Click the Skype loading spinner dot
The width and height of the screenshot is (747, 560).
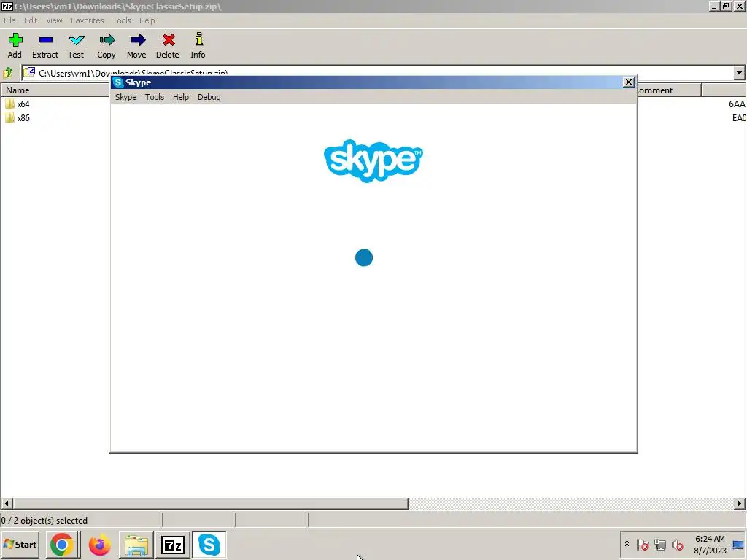pos(364,257)
